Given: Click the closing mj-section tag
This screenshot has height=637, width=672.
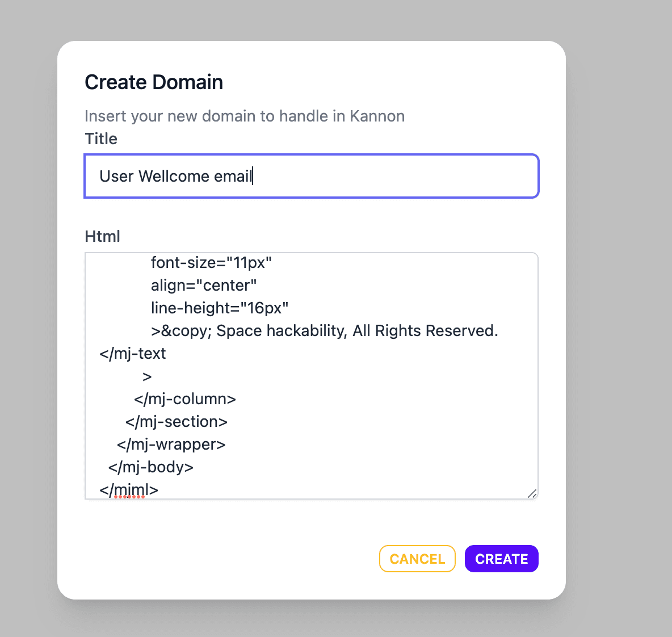Looking at the screenshot, I should tap(176, 422).
